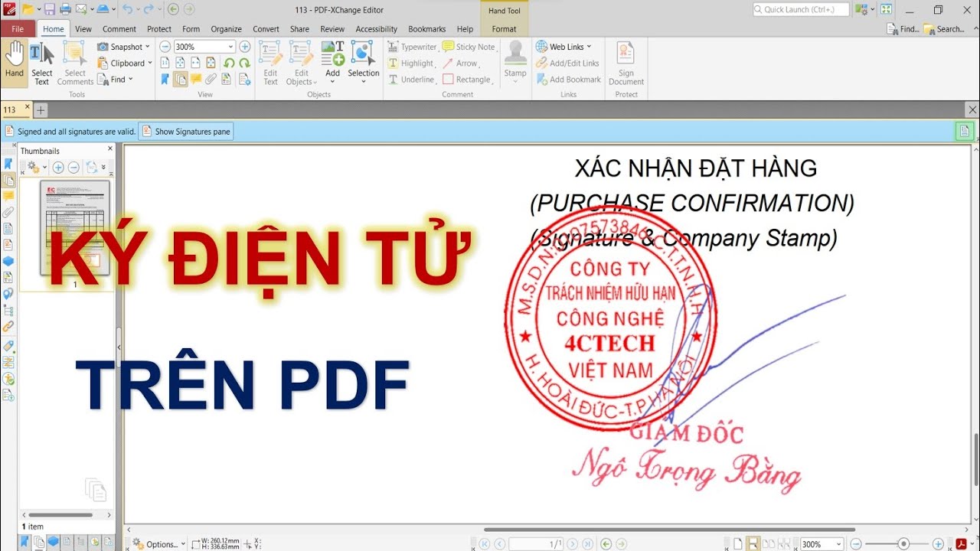Zoom in using the ribbon plus button
The width and height of the screenshot is (980, 551).
click(x=245, y=47)
